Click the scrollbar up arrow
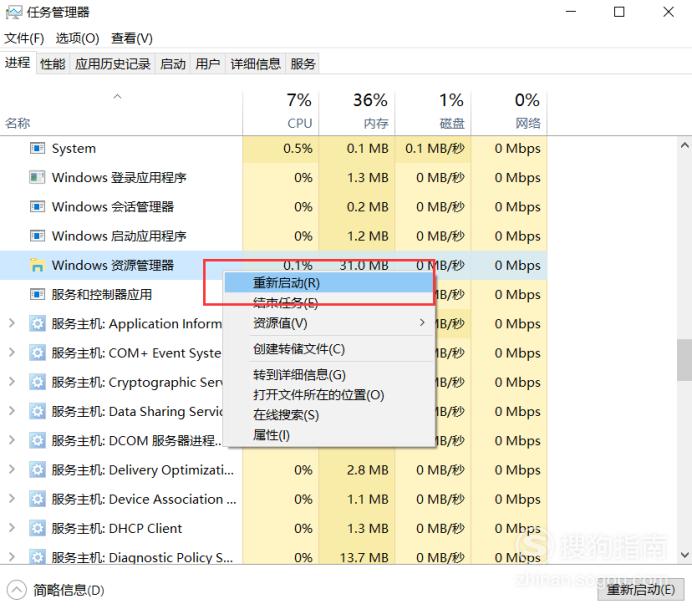Viewport: 692px width, 614px height. tap(684, 145)
